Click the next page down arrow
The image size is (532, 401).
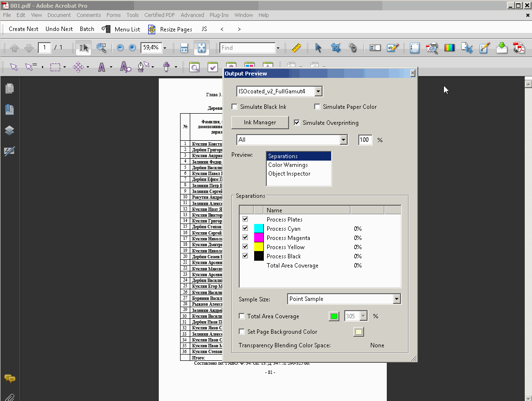coord(29,48)
